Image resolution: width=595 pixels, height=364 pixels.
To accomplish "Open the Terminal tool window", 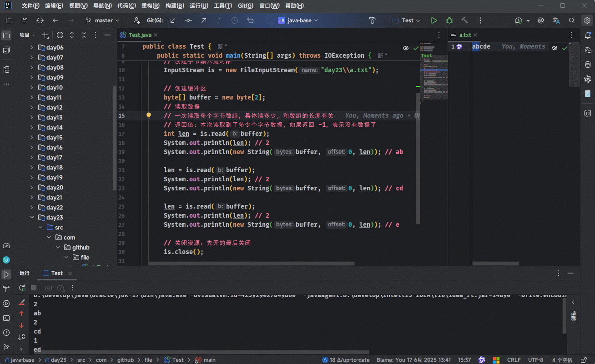I will pyautogui.click(x=6, y=318).
